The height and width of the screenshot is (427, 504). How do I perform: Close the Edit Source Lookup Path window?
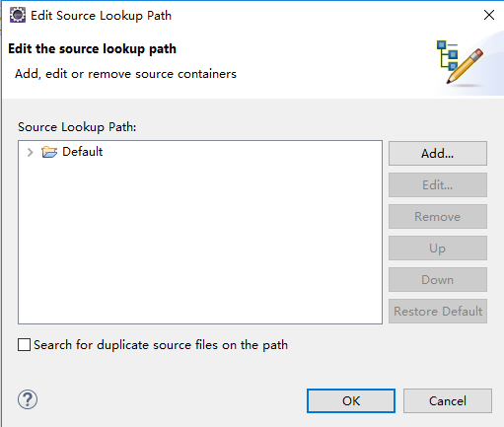489,15
